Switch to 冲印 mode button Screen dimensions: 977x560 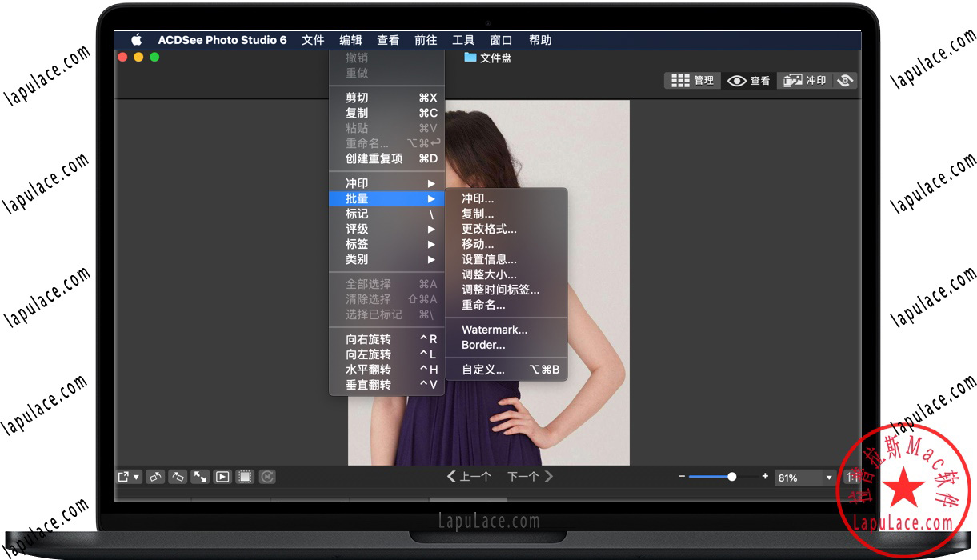point(805,81)
